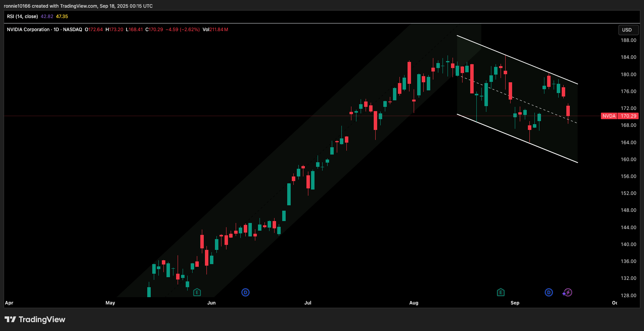Click the change −4.59 (−2.62%)
Screen dimensions: 644x331
[183, 30]
